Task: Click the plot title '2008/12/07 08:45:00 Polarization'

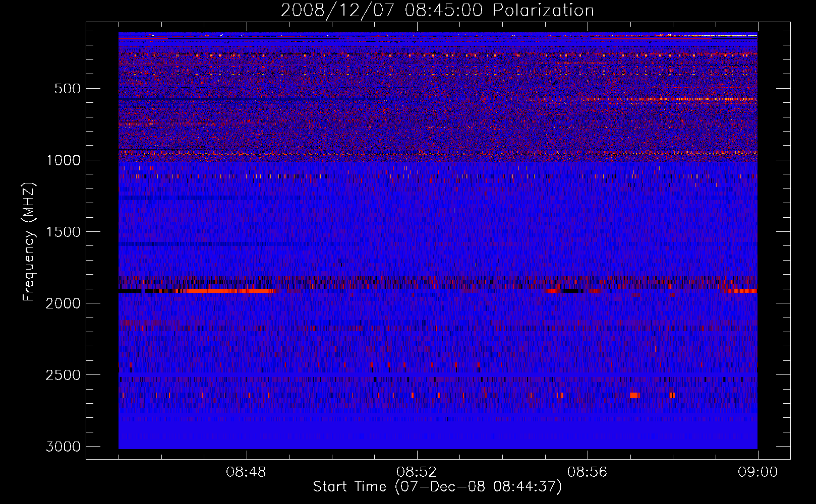Action: (x=437, y=10)
